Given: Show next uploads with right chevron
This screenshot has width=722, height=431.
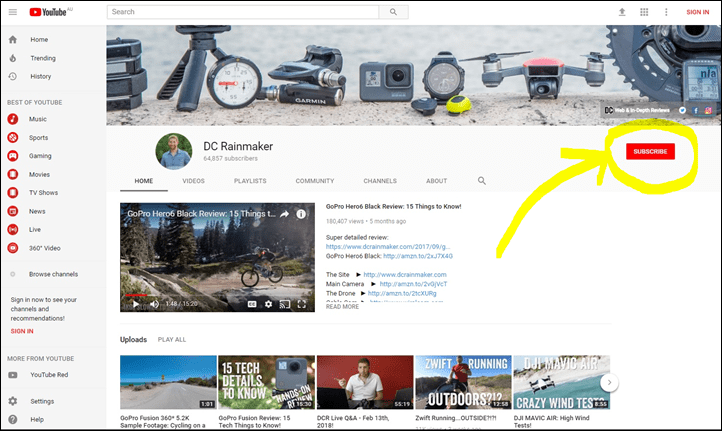Looking at the screenshot, I should coord(609,383).
